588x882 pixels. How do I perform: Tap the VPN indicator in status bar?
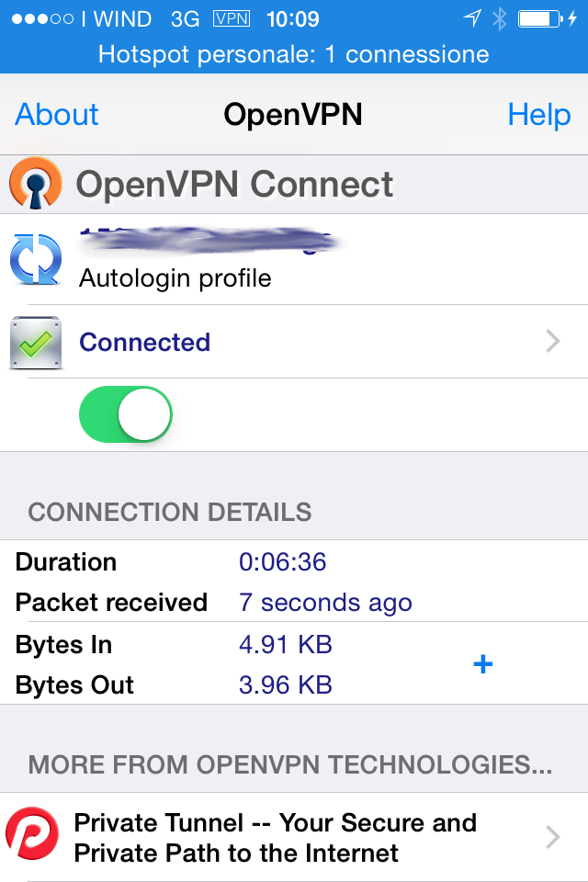pos(232,19)
